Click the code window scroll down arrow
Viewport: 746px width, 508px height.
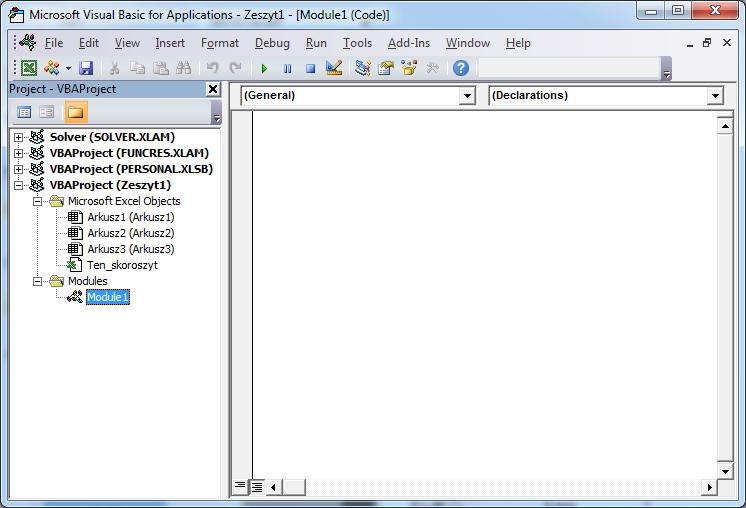click(725, 471)
